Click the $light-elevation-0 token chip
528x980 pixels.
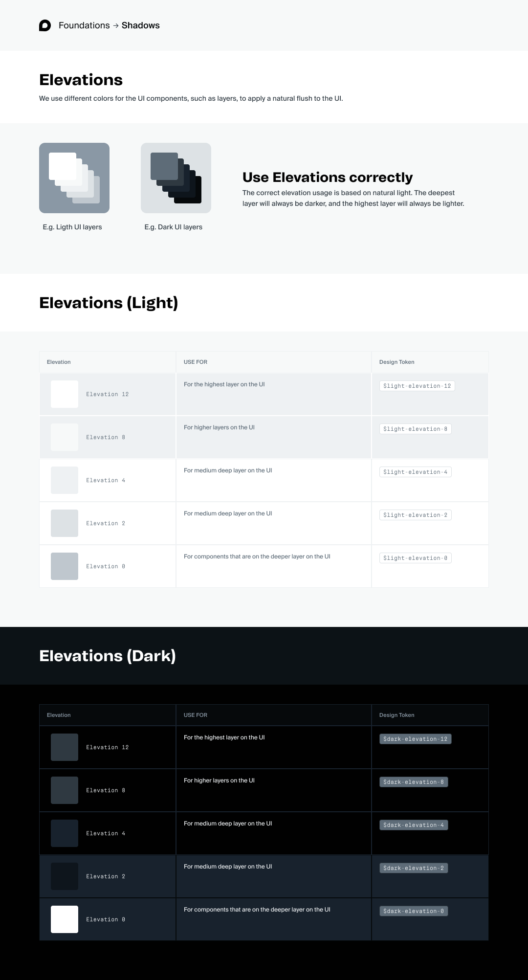pyautogui.click(x=415, y=558)
